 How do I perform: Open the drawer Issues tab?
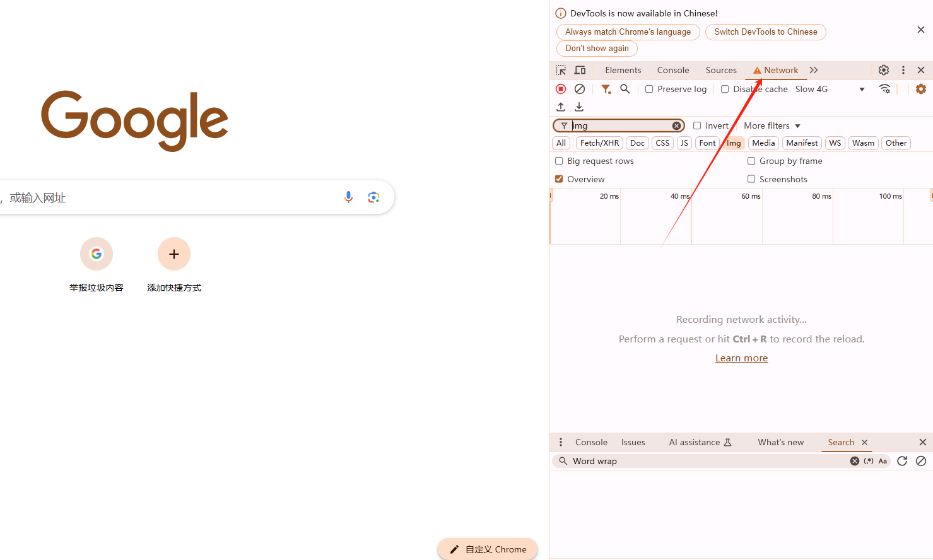tap(633, 442)
